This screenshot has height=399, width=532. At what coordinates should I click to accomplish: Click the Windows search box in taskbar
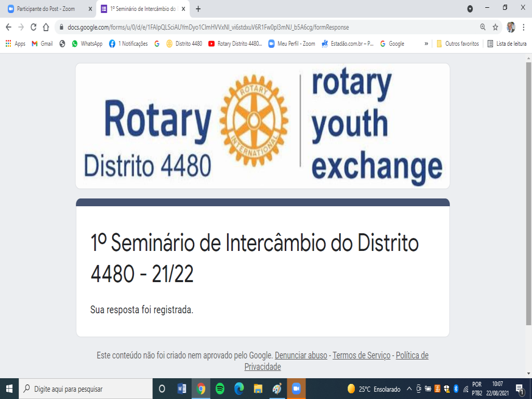(x=86, y=389)
